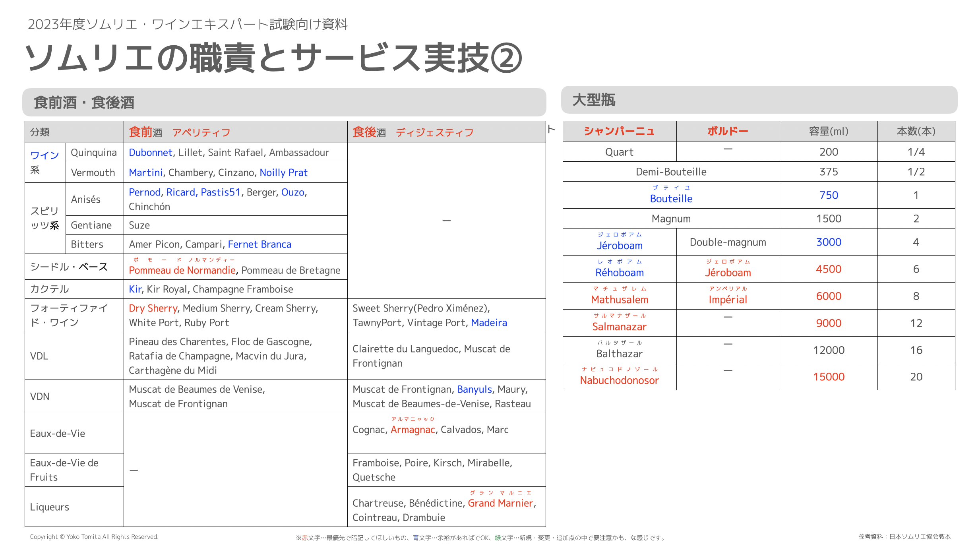Click Eaux-de-Vie de Fruits row label
This screenshot has height=550, width=980.
coord(74,470)
